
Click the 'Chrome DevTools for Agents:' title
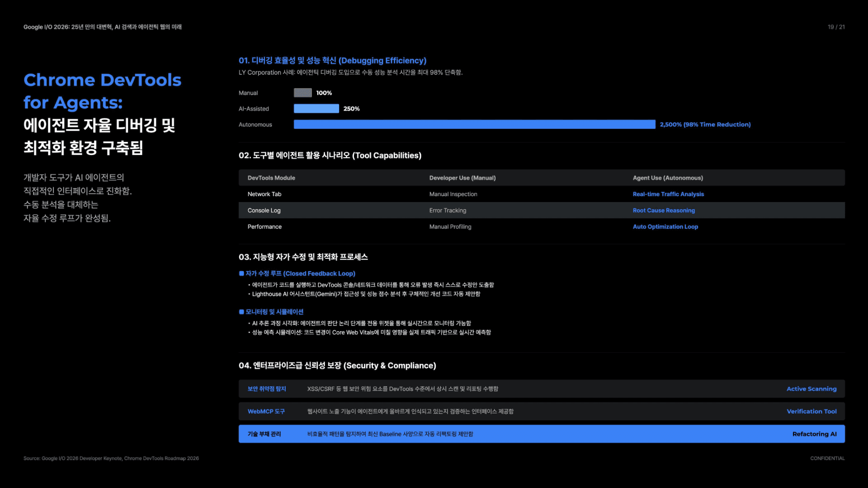pos(102,91)
